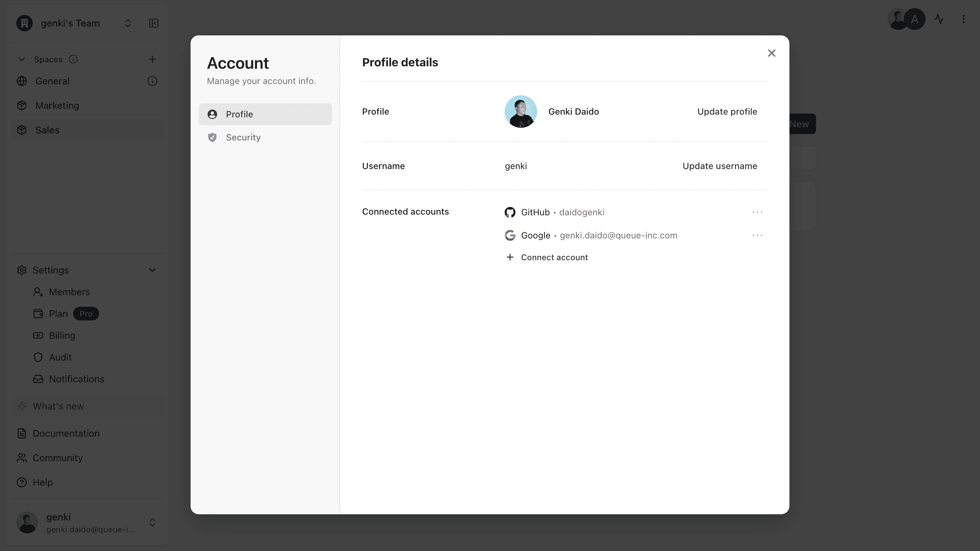Open Google account options menu

pyautogui.click(x=757, y=235)
